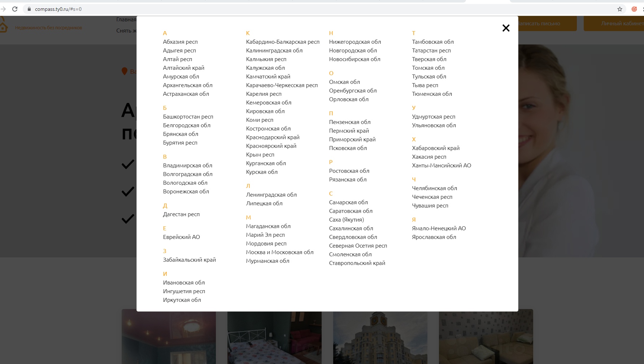This screenshot has height=364, width=644.
Task: Pick Мурманская обл
Action: (x=267, y=261)
